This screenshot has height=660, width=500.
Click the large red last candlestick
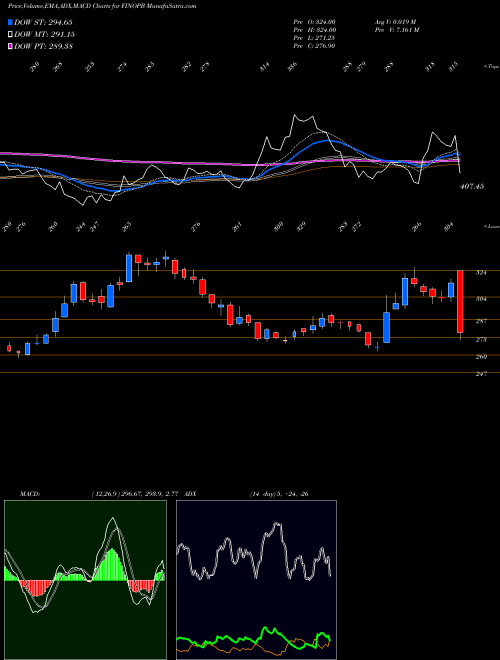coord(460,302)
